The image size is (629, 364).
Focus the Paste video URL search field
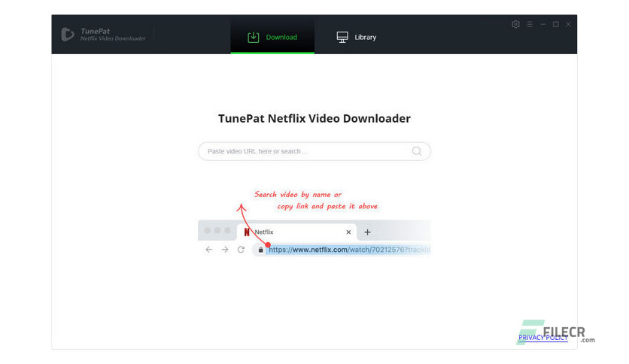pos(314,151)
